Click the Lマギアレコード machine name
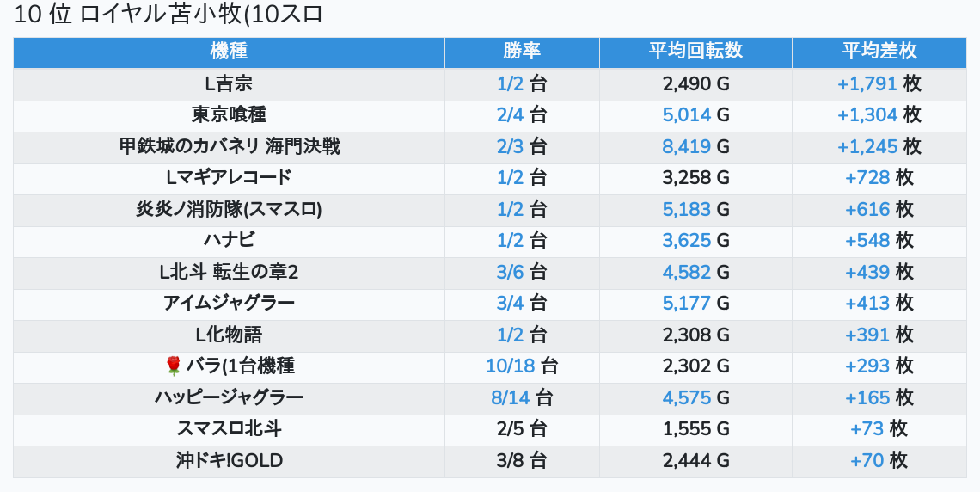Screen dimensions: 980x492 click(229, 178)
